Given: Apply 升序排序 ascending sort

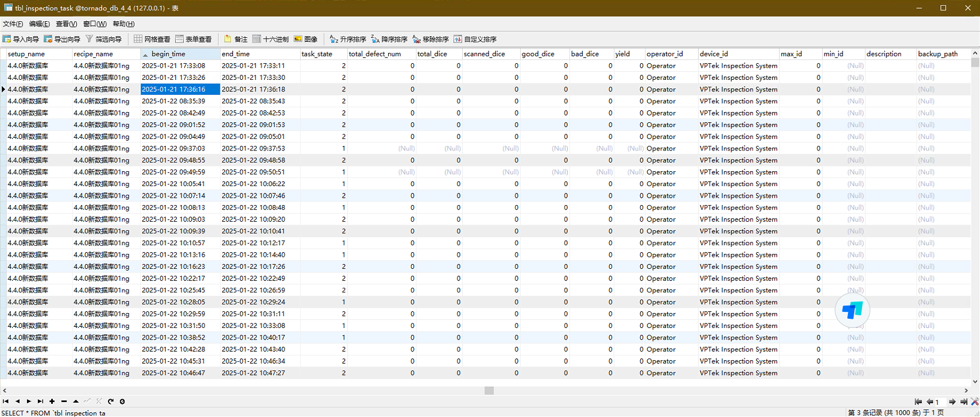Looking at the screenshot, I should click(x=348, y=39).
